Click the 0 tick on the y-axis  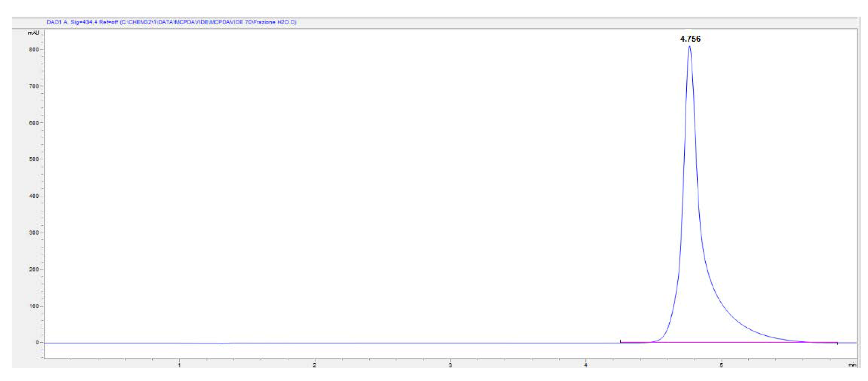point(38,342)
